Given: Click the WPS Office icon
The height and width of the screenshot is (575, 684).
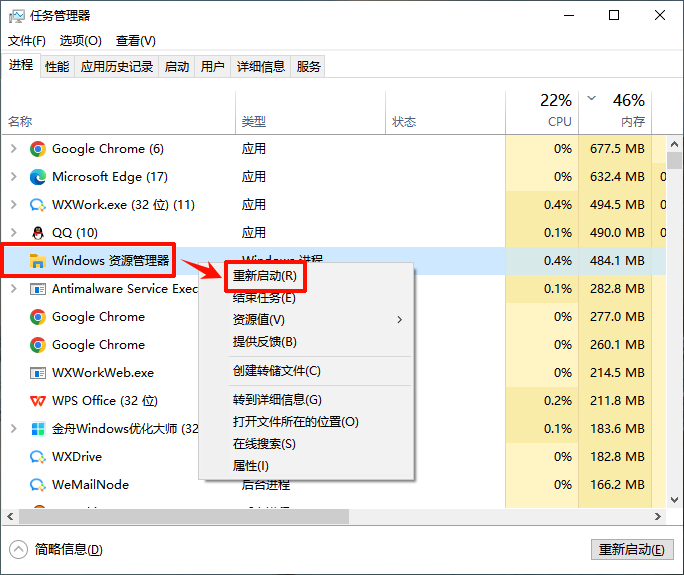Looking at the screenshot, I should (38, 401).
